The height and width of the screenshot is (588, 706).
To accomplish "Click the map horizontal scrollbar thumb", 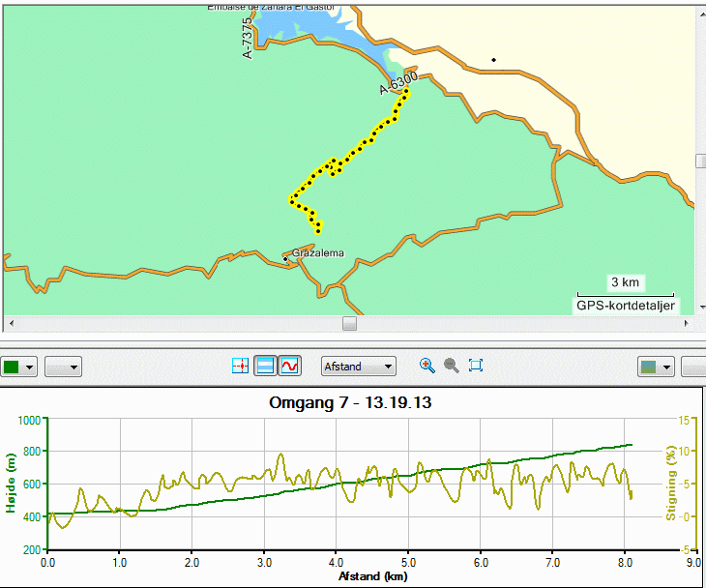I will (349, 323).
